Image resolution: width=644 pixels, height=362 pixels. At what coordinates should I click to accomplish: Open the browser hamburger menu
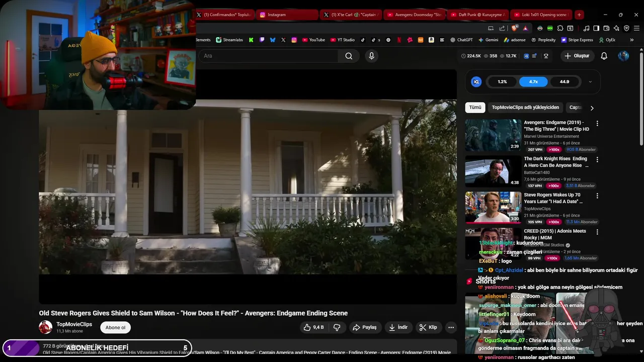[x=636, y=28]
